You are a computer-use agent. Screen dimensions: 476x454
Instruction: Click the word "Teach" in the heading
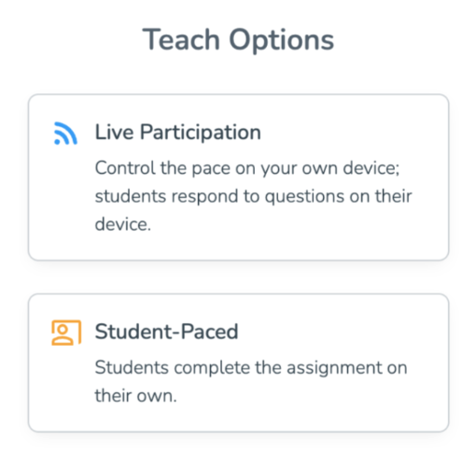pyautogui.click(x=181, y=39)
